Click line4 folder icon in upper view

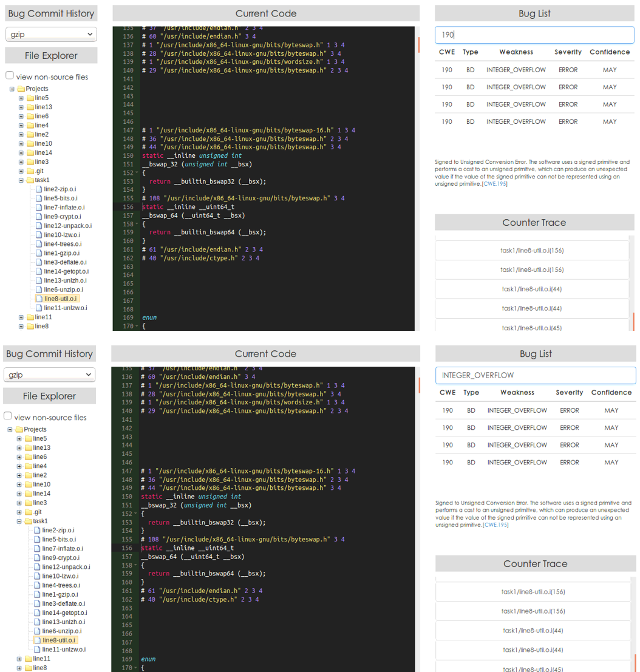(x=30, y=125)
